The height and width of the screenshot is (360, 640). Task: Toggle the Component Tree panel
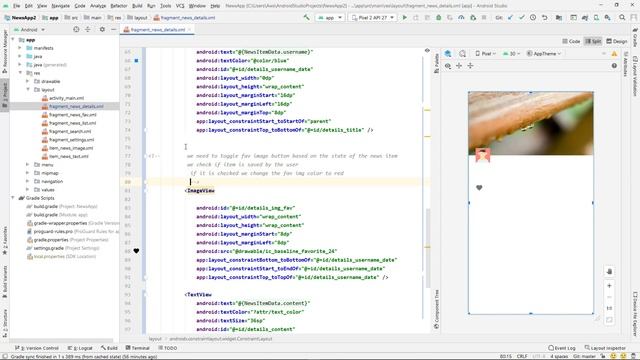pos(436,309)
